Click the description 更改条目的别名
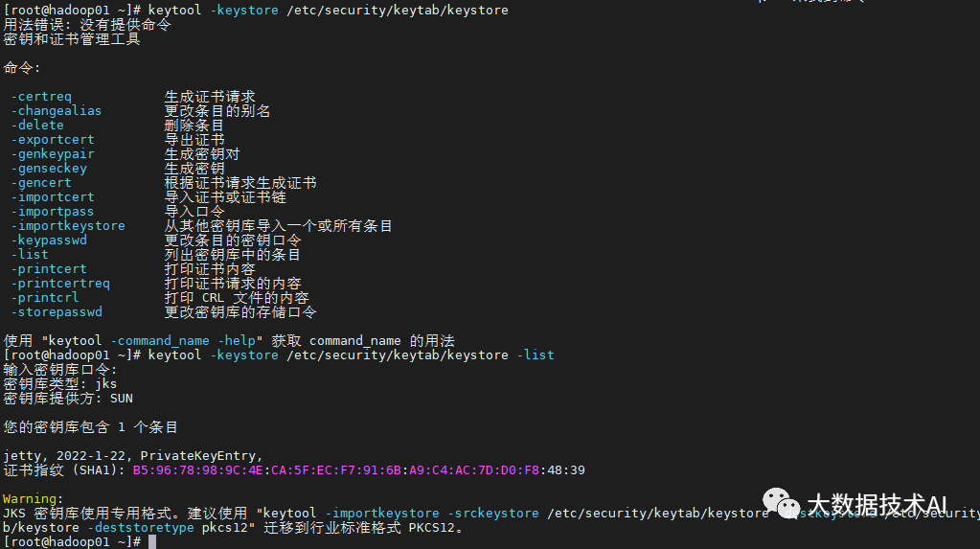The width and height of the screenshot is (980, 549). point(217,111)
